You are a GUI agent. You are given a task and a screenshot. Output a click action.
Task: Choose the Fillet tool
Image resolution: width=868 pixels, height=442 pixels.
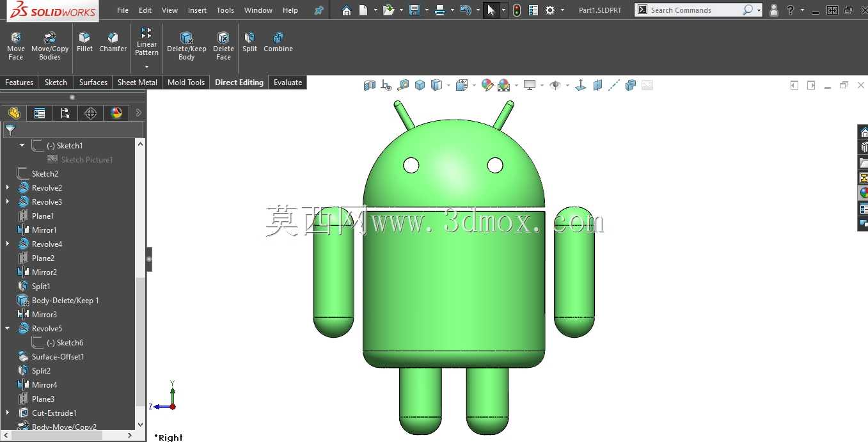[x=84, y=42]
